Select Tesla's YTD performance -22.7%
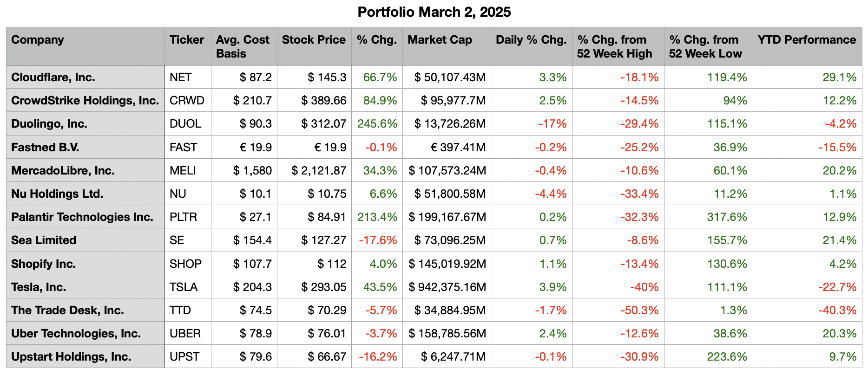This screenshot has height=375, width=868. pyautogui.click(x=837, y=287)
